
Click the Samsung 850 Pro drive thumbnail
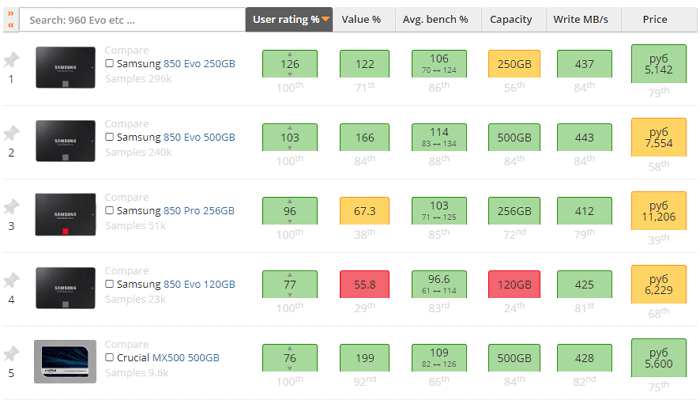(x=65, y=213)
